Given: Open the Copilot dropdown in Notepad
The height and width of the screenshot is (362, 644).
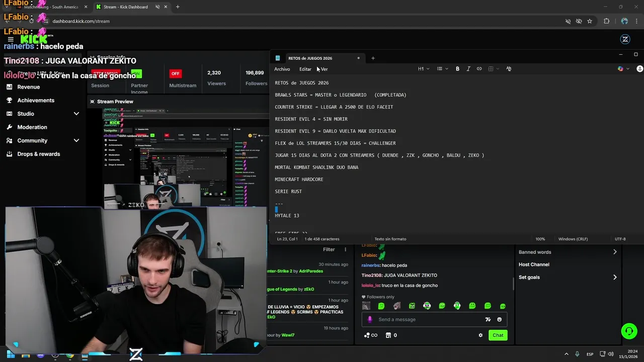Looking at the screenshot, I should click(x=623, y=69).
